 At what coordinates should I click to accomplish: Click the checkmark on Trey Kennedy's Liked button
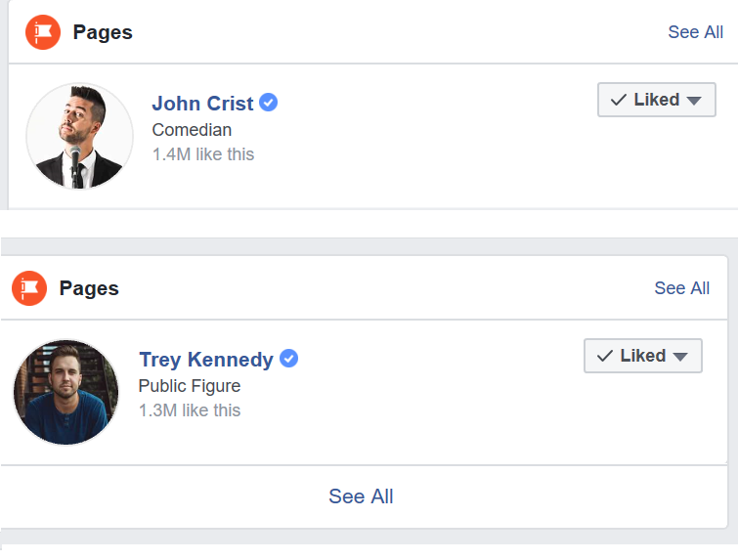tap(605, 356)
